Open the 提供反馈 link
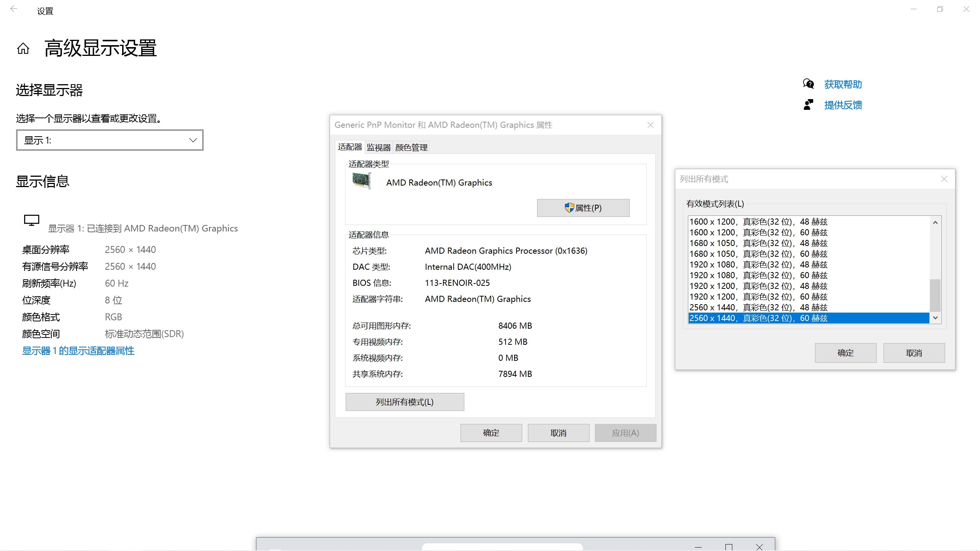Image resolution: width=980 pixels, height=551 pixels. pos(843,105)
